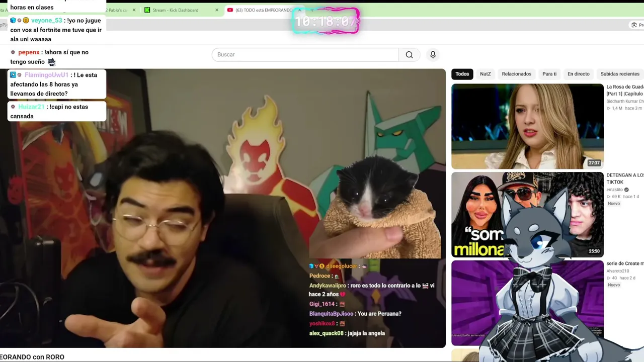The image size is (644, 362).
Task: Open the serie de Create video thumbnail
Action: [527, 303]
